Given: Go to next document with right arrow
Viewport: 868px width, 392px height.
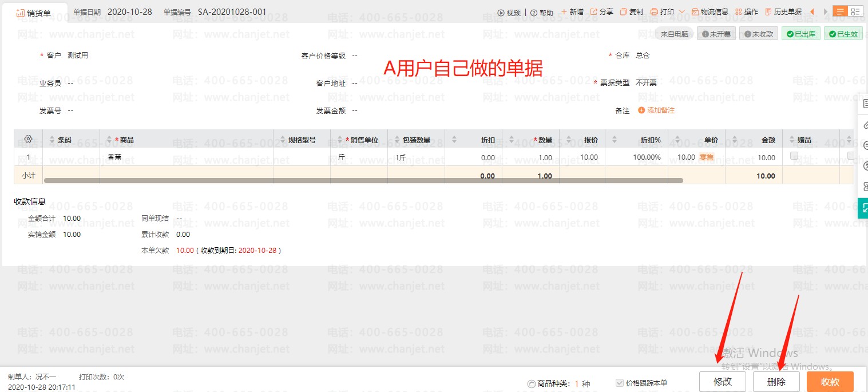Looking at the screenshot, I should click(x=826, y=12).
